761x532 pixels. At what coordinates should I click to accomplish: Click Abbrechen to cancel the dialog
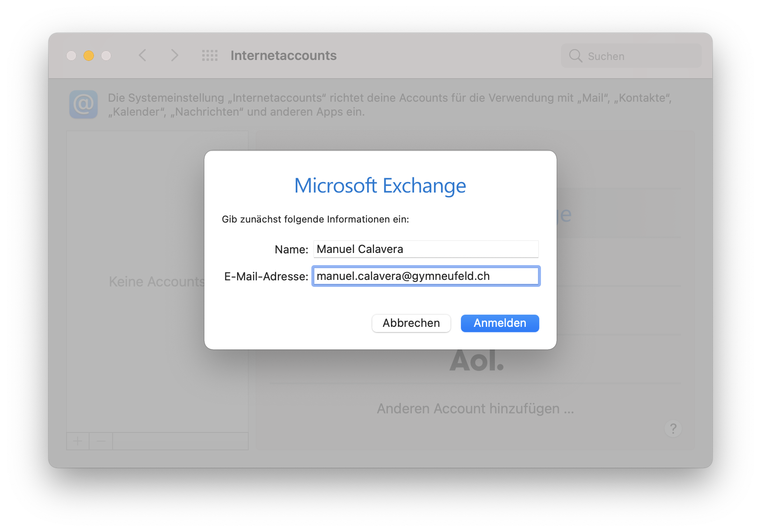411,323
